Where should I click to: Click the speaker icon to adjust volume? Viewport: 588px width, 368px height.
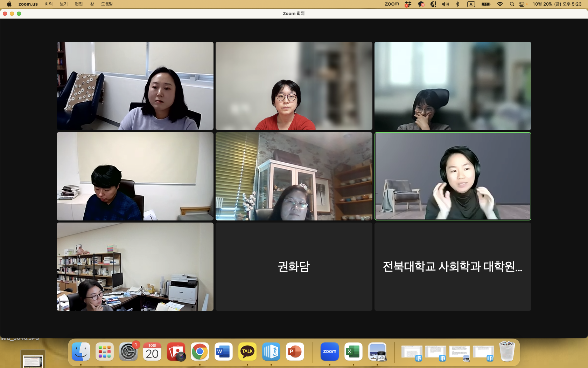445,4
